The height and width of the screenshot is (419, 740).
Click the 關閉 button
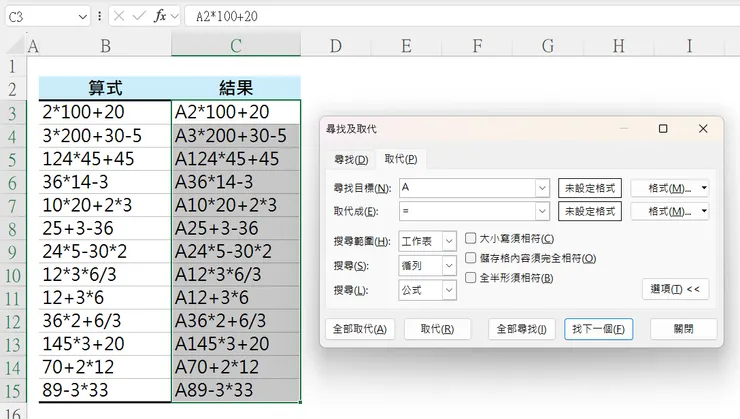tap(683, 329)
